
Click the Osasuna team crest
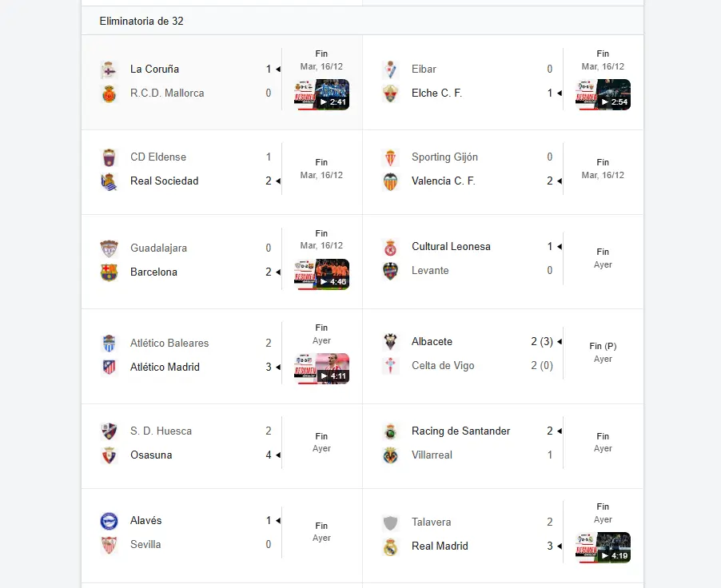click(x=109, y=455)
